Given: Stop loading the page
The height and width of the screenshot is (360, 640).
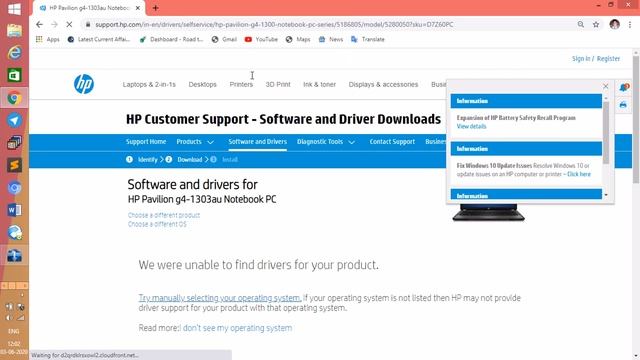Looking at the screenshot, I should click(69, 24).
